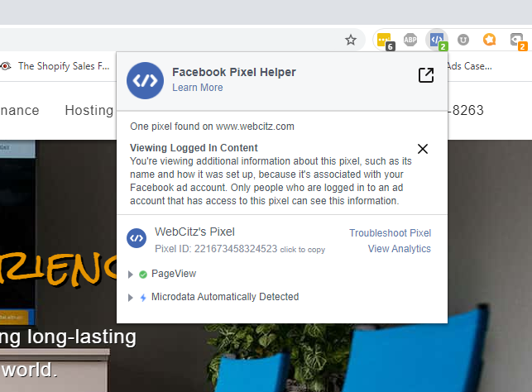The height and width of the screenshot is (392, 532).
Task: Open the Learn More link
Action: coord(198,88)
